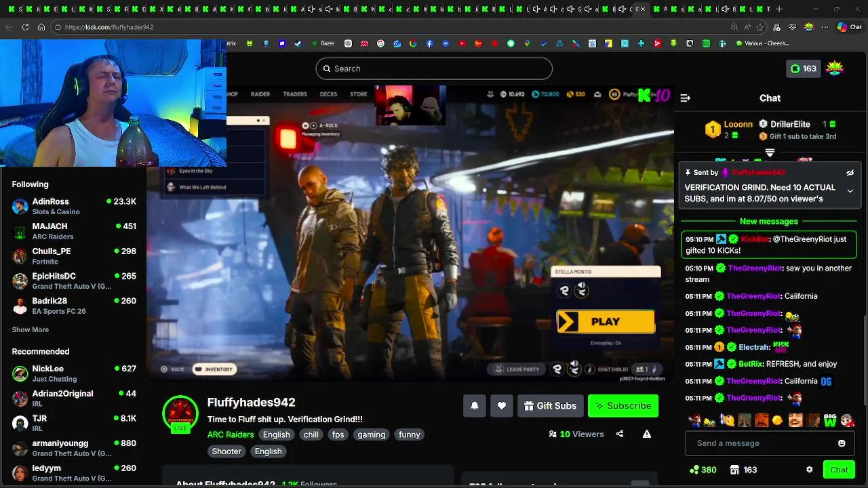Open channel points showing 380

click(703, 470)
